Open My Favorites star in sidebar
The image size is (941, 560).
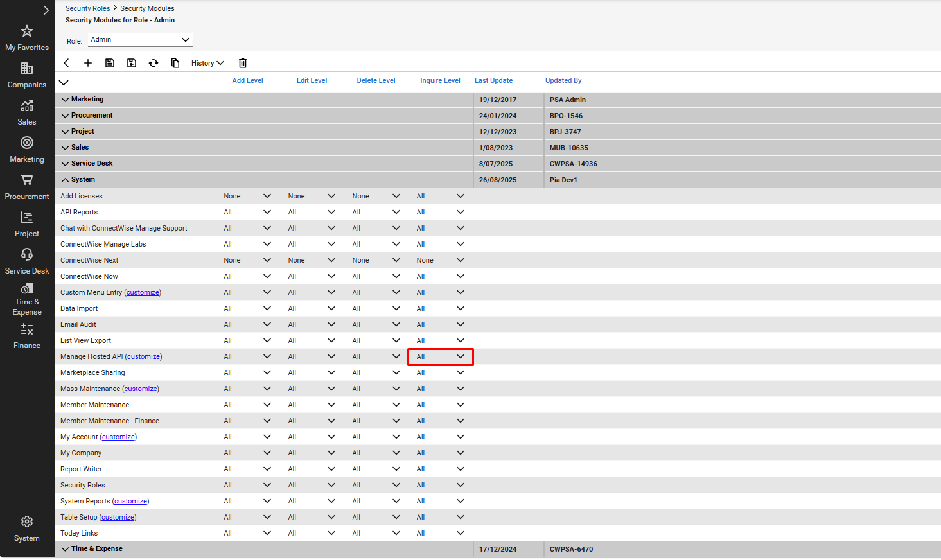(x=27, y=38)
